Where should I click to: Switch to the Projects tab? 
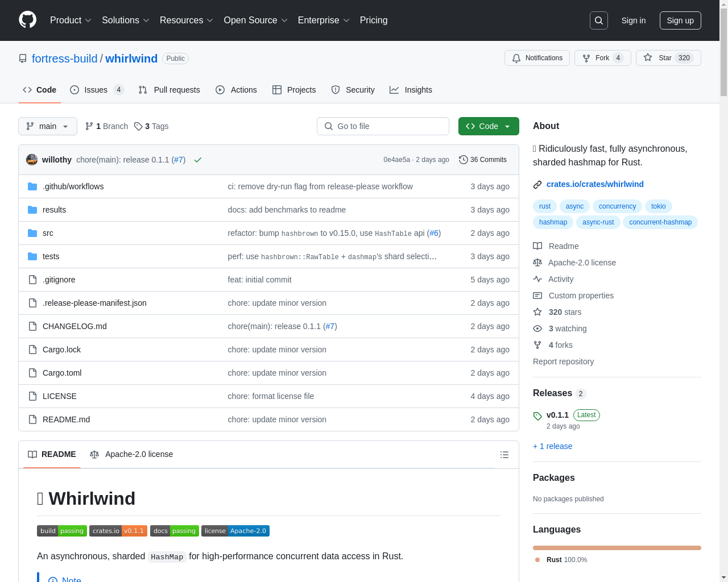(294, 90)
